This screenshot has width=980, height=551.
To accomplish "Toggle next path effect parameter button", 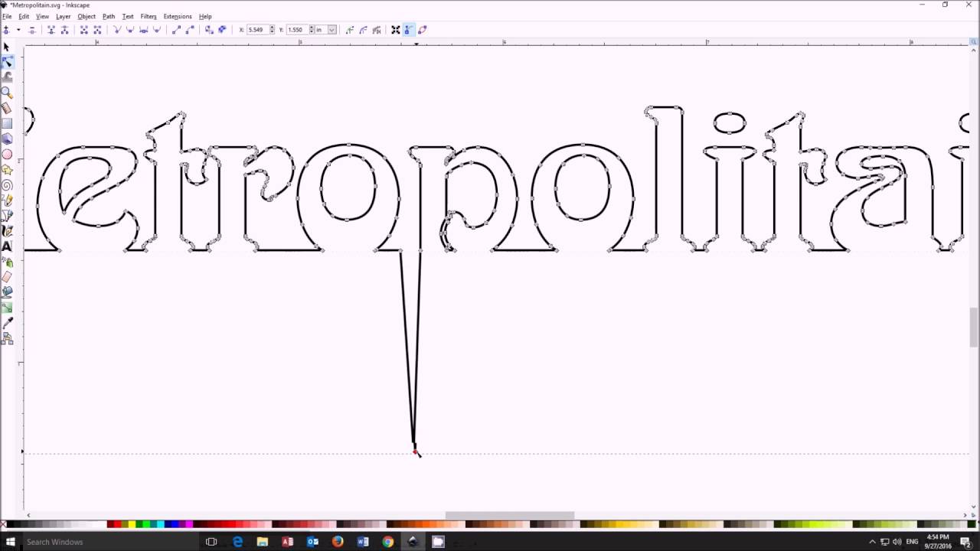I will pos(376,30).
